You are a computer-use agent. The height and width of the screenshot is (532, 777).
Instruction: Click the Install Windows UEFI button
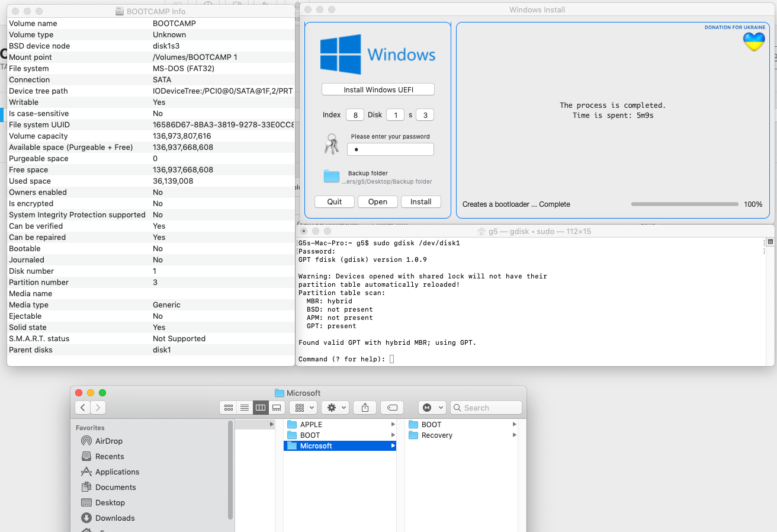click(x=378, y=89)
